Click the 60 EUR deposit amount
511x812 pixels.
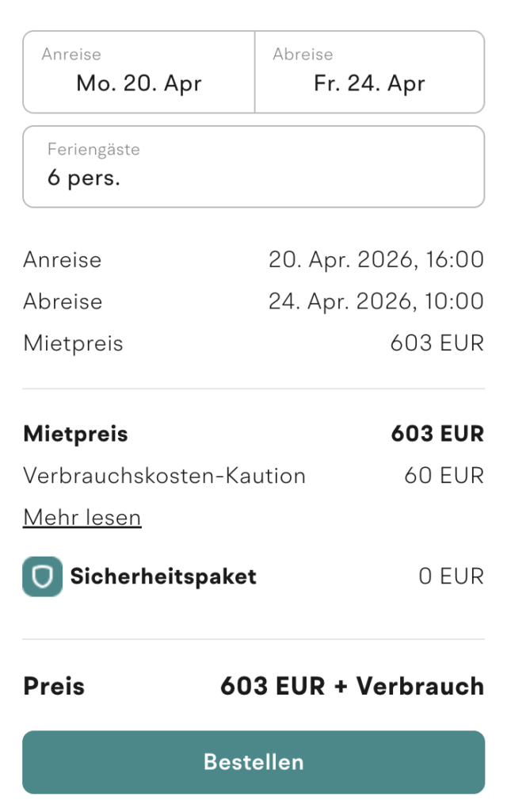click(444, 476)
